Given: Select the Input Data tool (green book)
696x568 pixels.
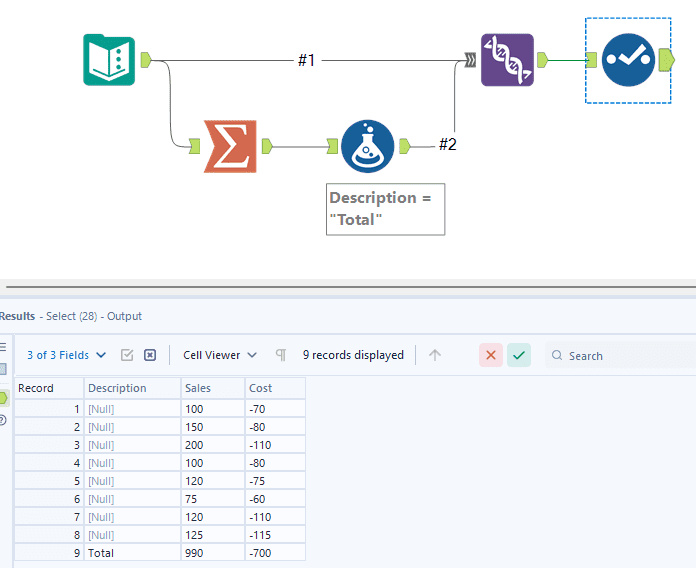Looking at the screenshot, I should pos(108,60).
